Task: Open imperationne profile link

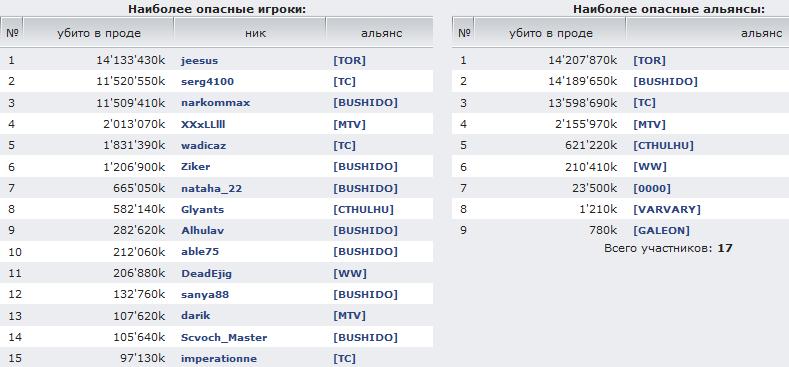Action: pos(219,359)
